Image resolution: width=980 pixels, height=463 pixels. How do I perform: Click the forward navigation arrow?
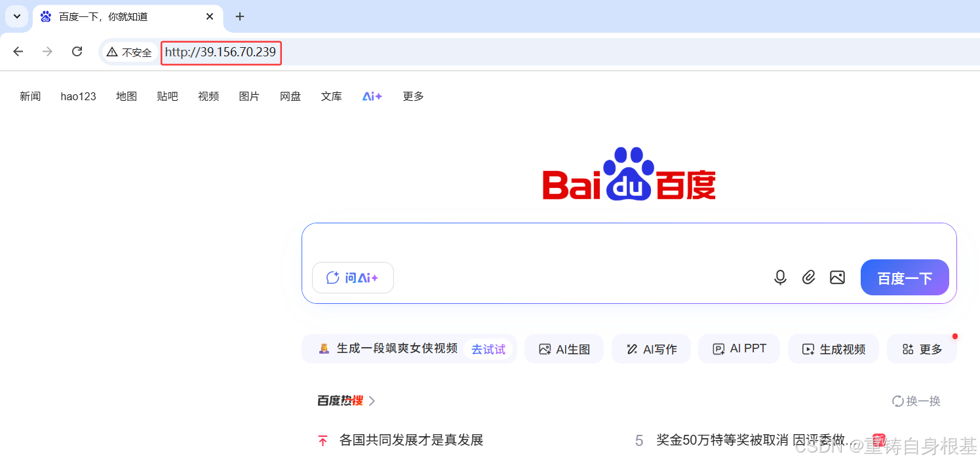click(x=47, y=52)
